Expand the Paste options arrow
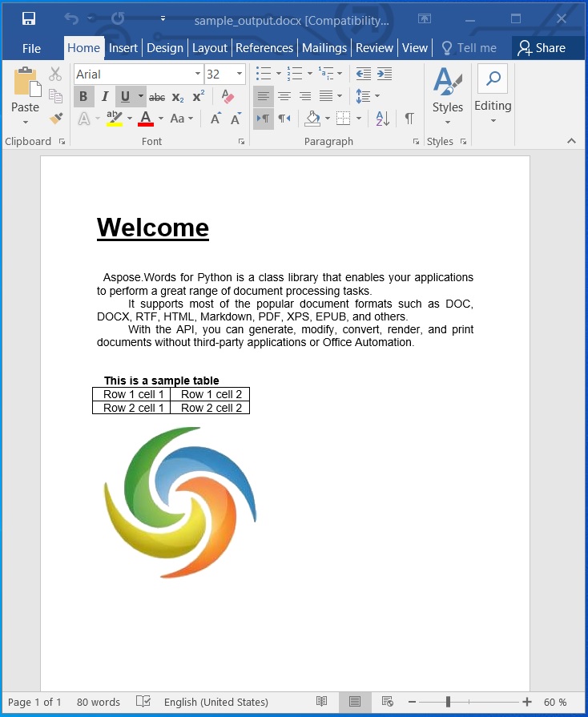588x717 pixels. tap(25, 123)
